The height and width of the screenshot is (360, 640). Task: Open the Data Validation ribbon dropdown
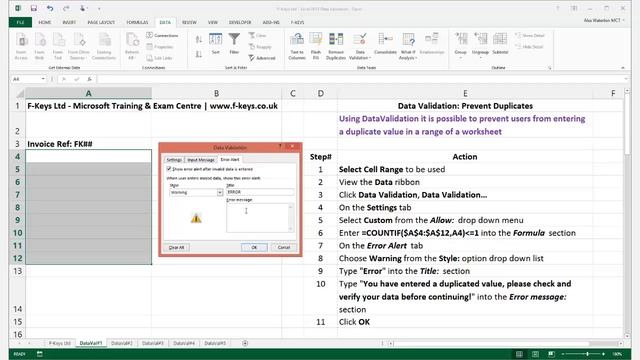[x=360, y=47]
